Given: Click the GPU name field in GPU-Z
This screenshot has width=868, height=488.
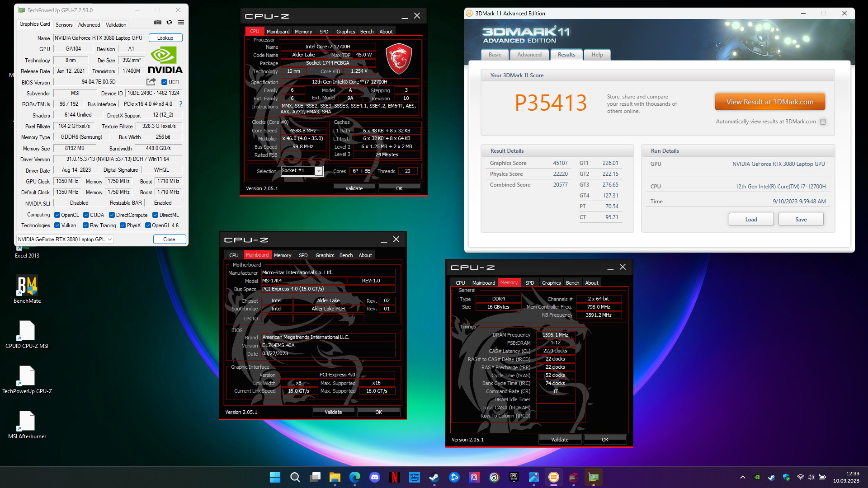Looking at the screenshot, I should point(99,38).
